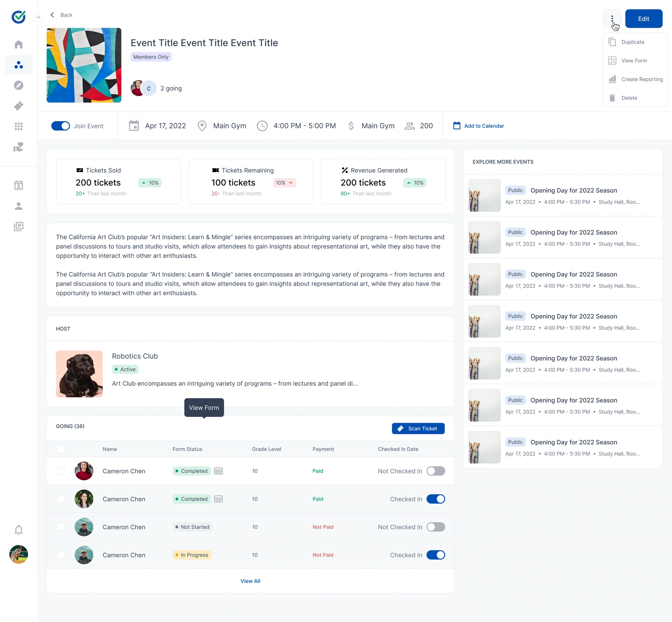
Task: Open the hand-with-heart sidebar icon
Action: 18,147
